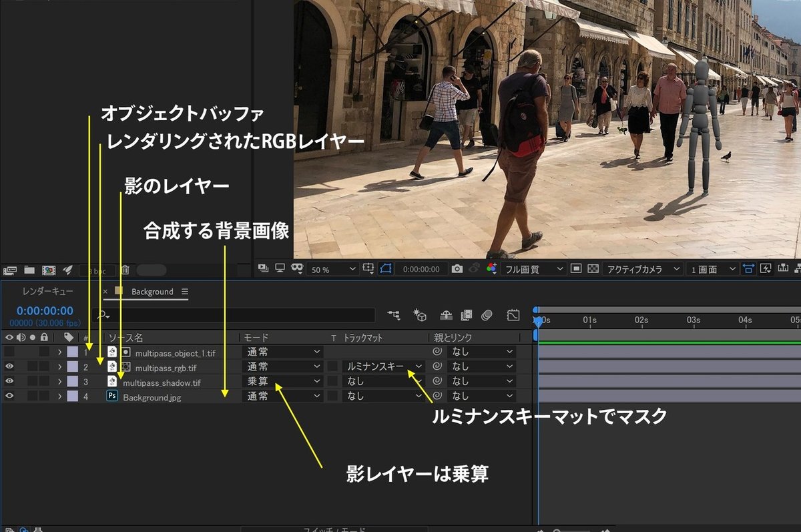Viewport: 801px width, 532px height.
Task: Click the new folder icon in project panel
Action: pyautogui.click(x=29, y=270)
